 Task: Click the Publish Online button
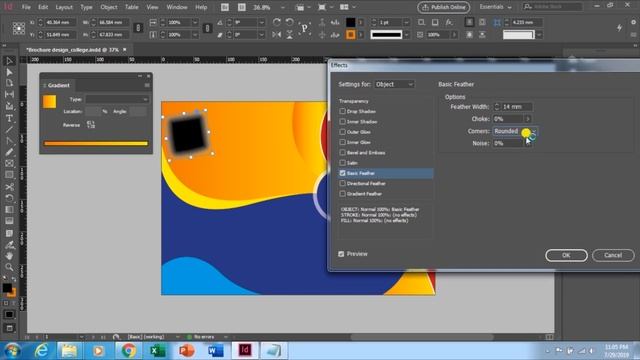coord(443,7)
